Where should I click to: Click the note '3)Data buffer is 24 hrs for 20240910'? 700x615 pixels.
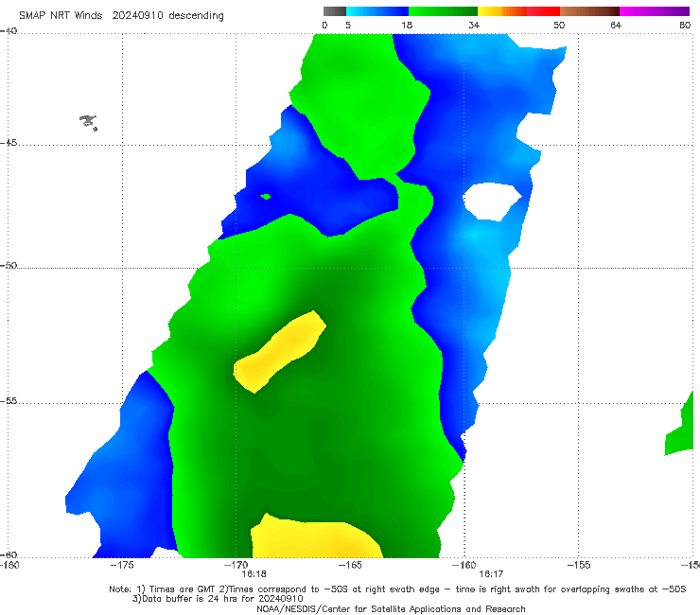pos(218,599)
